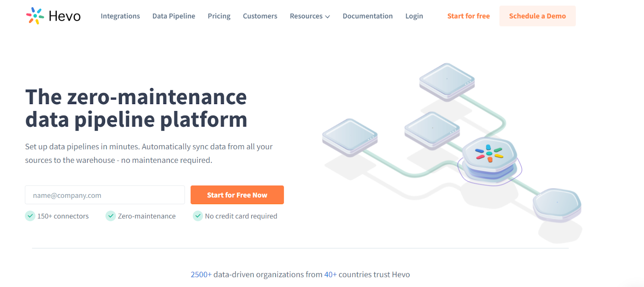Viewport: 644px width, 287px height.
Task: Click the '150+ connectors' text
Action: click(63, 216)
